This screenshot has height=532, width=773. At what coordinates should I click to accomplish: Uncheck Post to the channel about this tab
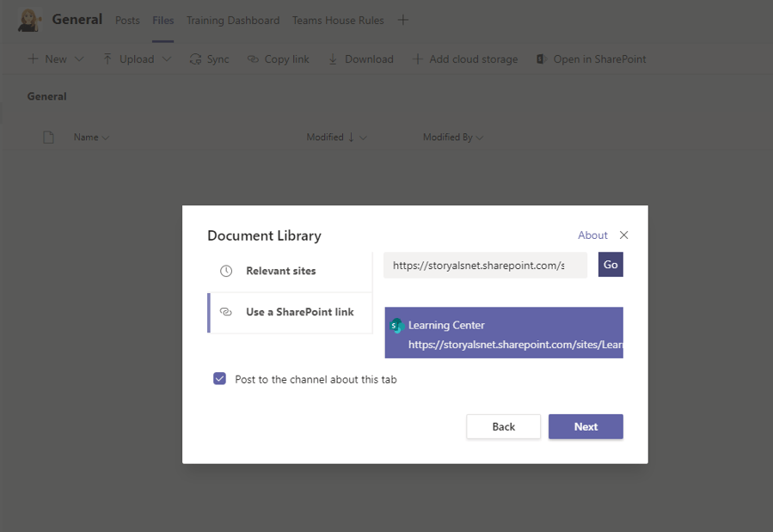219,378
